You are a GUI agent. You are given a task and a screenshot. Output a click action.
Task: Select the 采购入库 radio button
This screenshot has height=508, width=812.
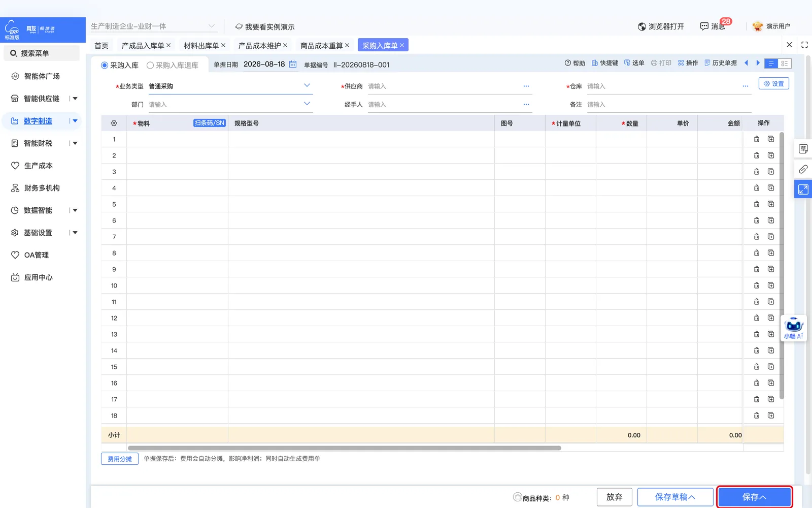point(105,65)
